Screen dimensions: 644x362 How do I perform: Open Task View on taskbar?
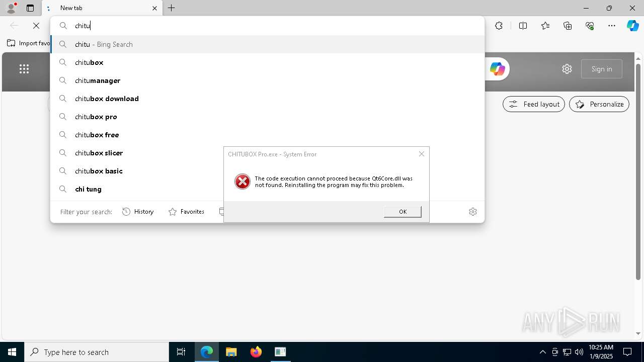181,352
